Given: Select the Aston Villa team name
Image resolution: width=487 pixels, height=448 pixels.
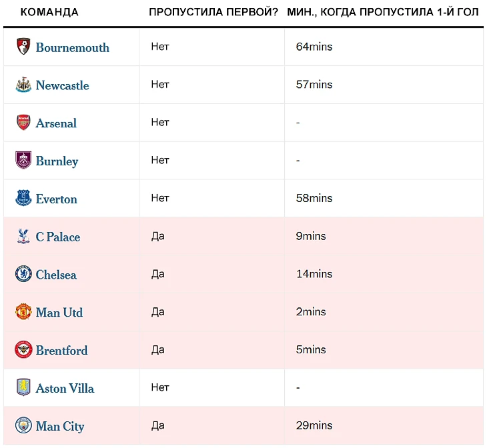Looking at the screenshot, I should click(x=65, y=389).
